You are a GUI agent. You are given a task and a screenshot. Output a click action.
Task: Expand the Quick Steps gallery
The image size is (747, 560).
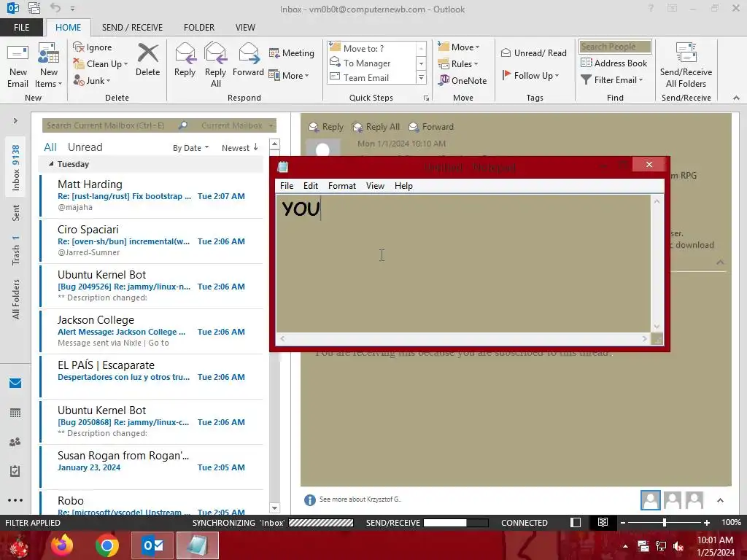click(x=421, y=77)
